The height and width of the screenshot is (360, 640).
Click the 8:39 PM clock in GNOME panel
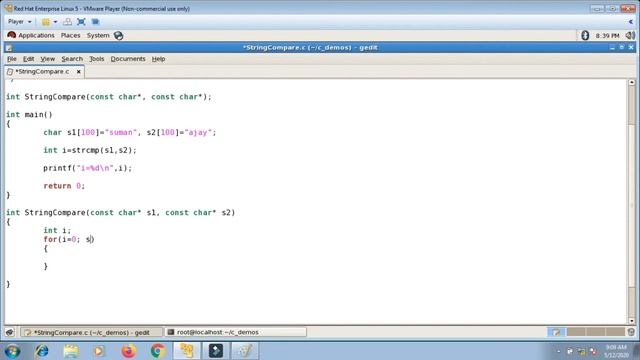click(x=607, y=36)
